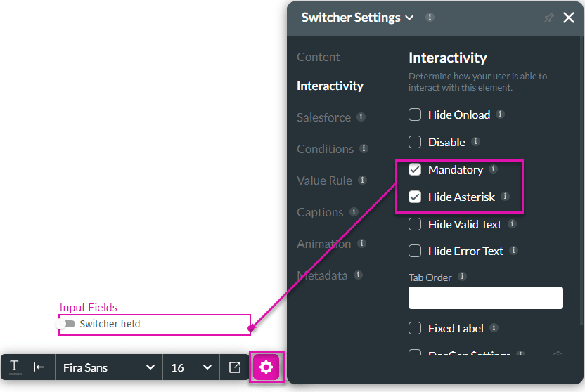This screenshot has width=585, height=392.
Task: Close the Switcher Settings panel
Action: (x=569, y=18)
